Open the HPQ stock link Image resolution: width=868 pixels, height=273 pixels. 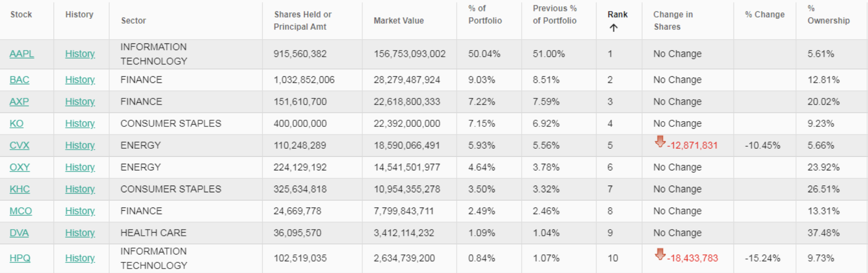point(20,258)
